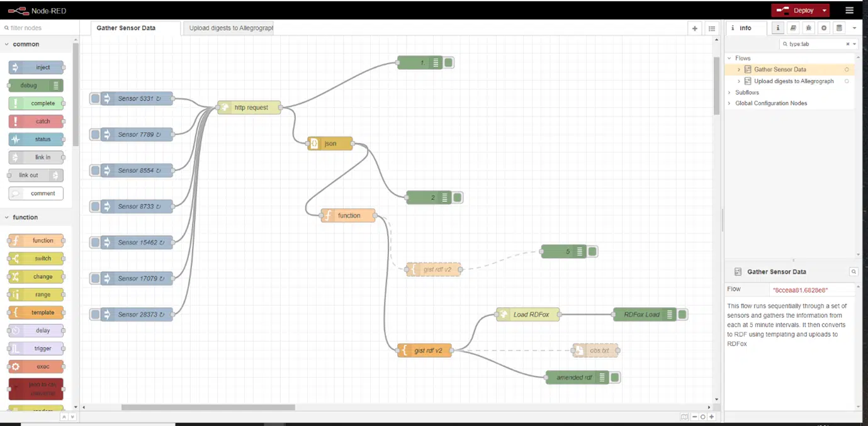This screenshot has height=426, width=868.
Task: Expand Upload digests to Allegrograph in outline
Action: (x=739, y=81)
